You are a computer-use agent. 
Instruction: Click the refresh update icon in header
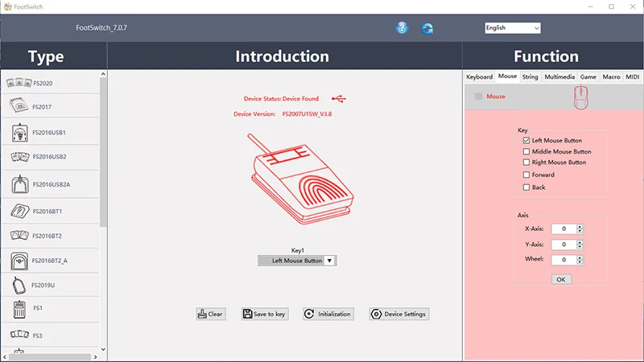click(427, 28)
